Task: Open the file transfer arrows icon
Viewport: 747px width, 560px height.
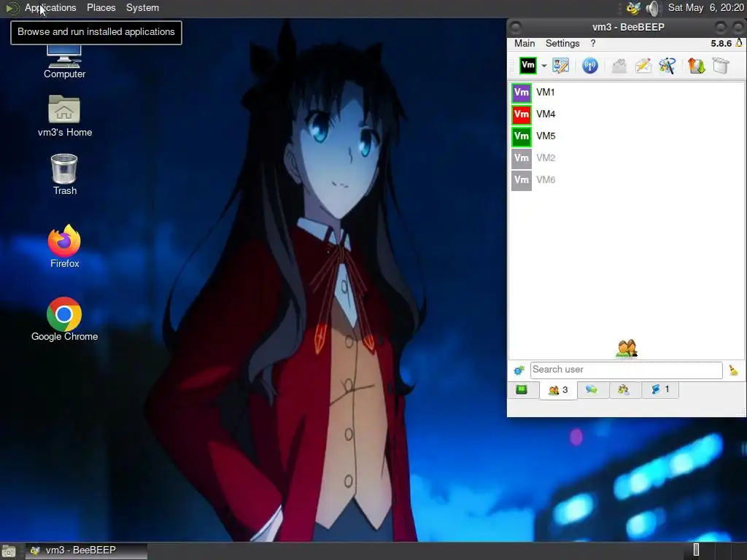Action: click(x=696, y=65)
